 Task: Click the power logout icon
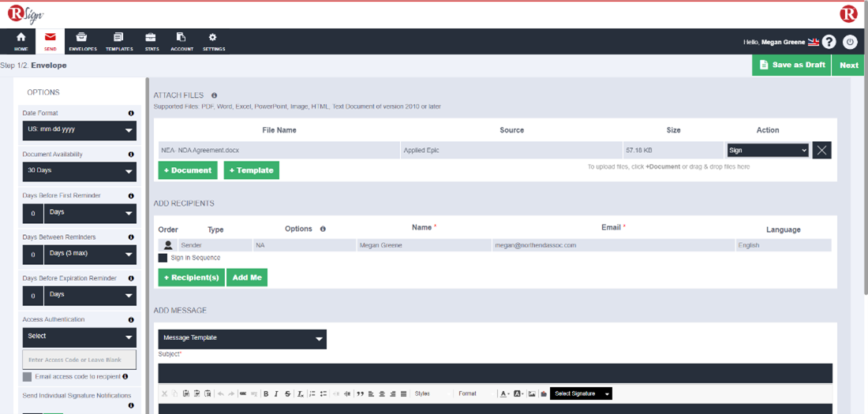tap(850, 42)
